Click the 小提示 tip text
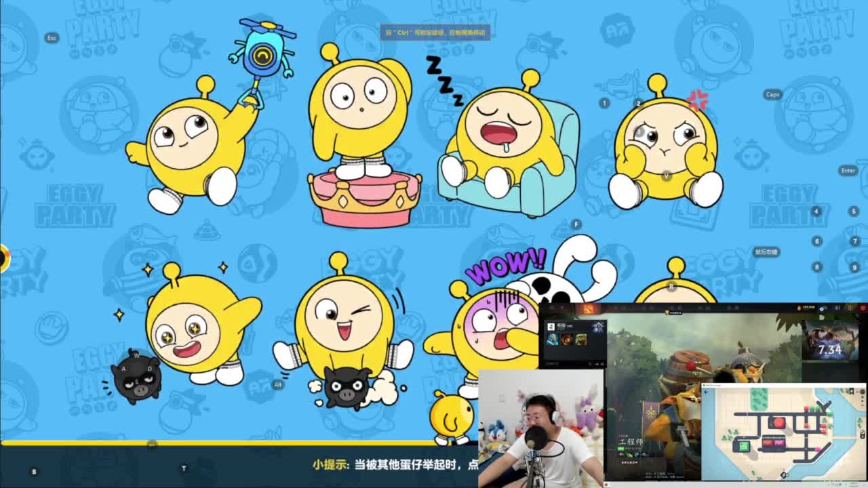This screenshot has height=488, width=868. click(x=330, y=464)
